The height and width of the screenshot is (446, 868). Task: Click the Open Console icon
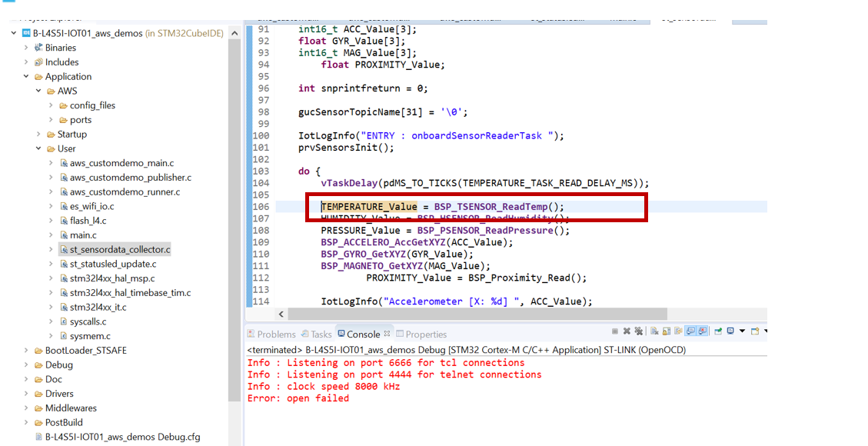click(755, 331)
